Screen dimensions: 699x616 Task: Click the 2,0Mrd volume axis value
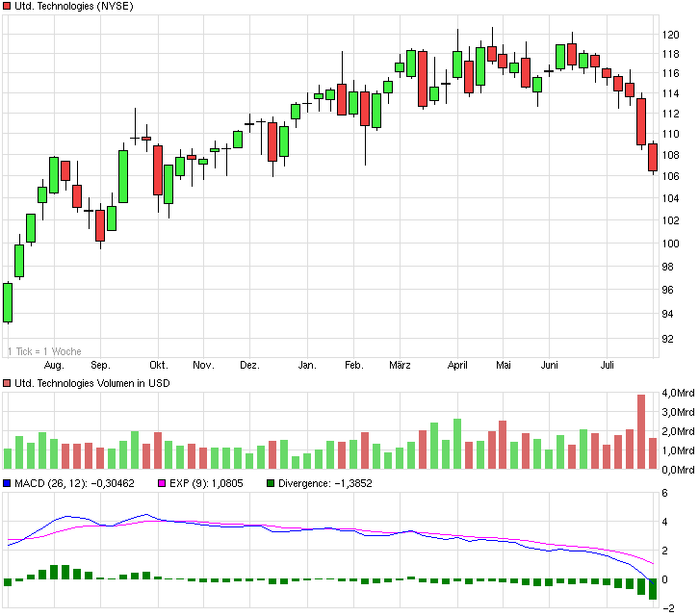[678, 431]
